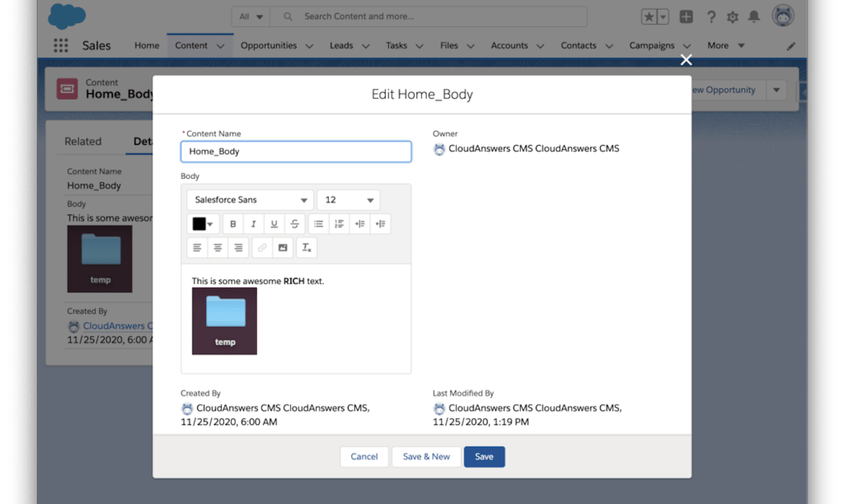Image resolution: width=844 pixels, height=504 pixels.
Task: Insert a numbered list
Action: (339, 224)
